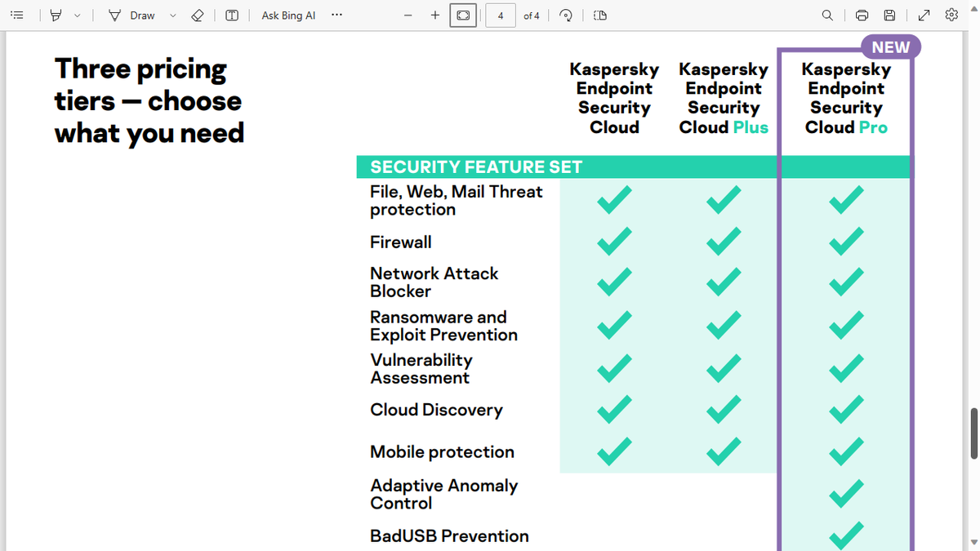Screen dimensions: 980x551
Task: Open Ask Bing AI
Action: click(x=287, y=15)
